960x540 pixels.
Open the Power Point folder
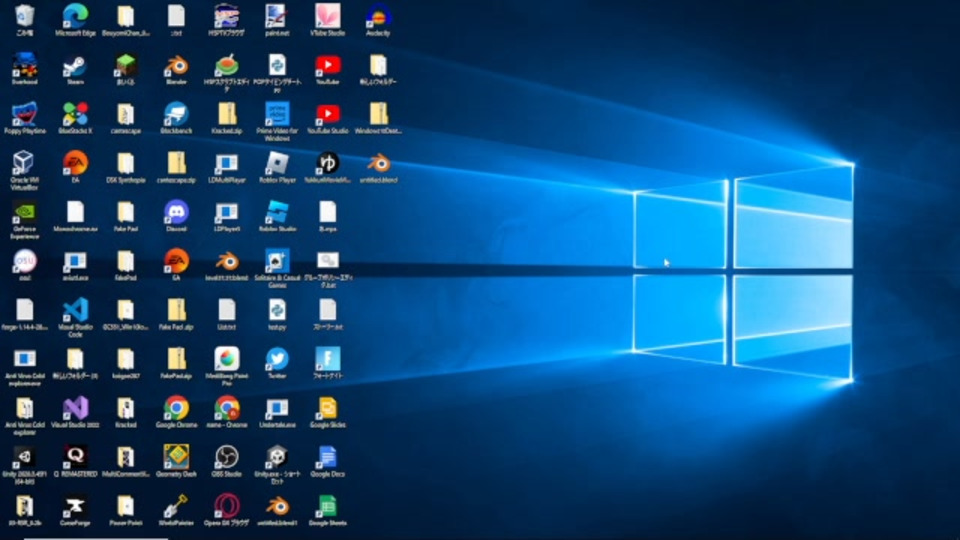click(x=126, y=506)
